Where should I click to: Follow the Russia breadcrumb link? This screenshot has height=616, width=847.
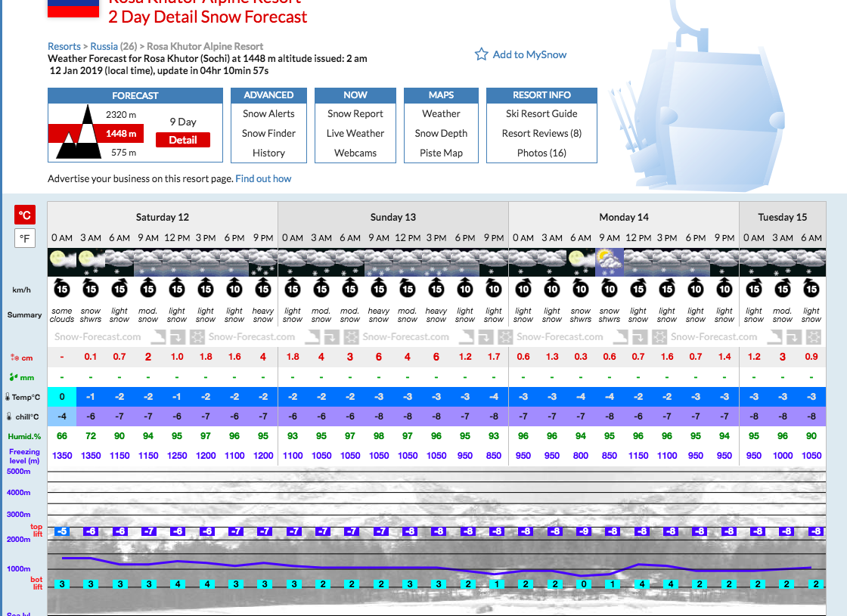tap(104, 46)
